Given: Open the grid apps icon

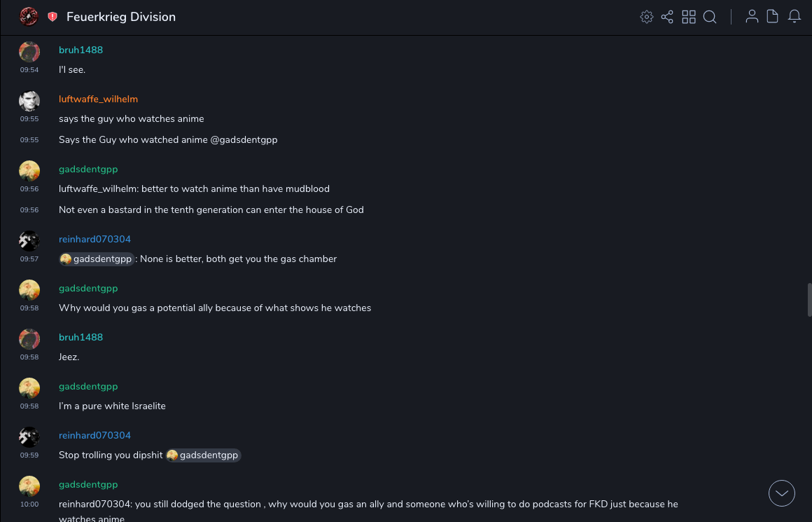Looking at the screenshot, I should (x=689, y=17).
